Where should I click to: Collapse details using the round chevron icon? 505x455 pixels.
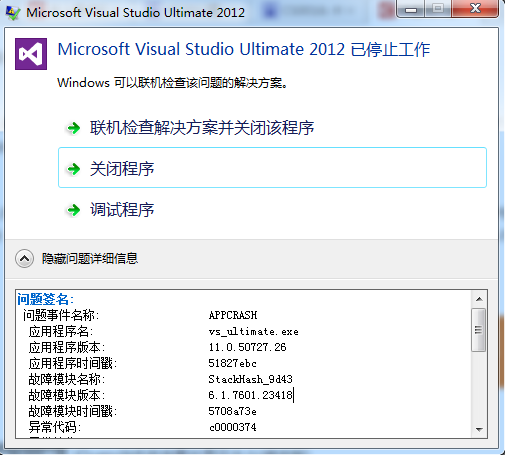(x=24, y=258)
